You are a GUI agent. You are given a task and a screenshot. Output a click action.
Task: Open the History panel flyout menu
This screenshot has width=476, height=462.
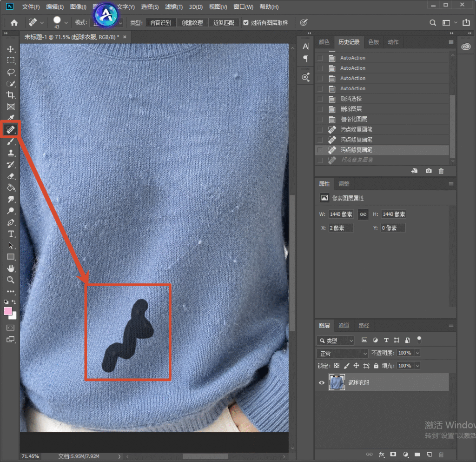451,42
